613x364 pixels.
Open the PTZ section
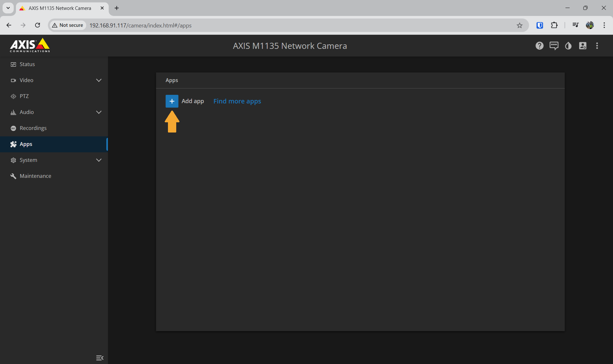click(x=54, y=96)
